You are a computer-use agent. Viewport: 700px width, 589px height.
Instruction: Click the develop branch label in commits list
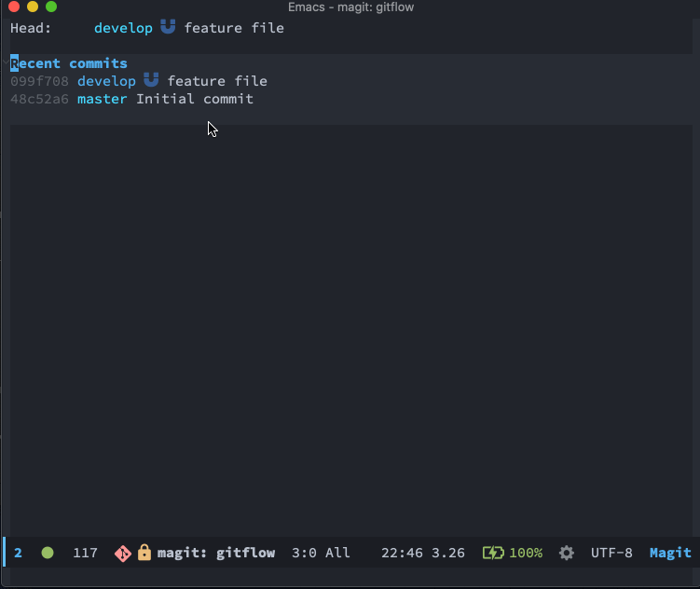coord(106,81)
